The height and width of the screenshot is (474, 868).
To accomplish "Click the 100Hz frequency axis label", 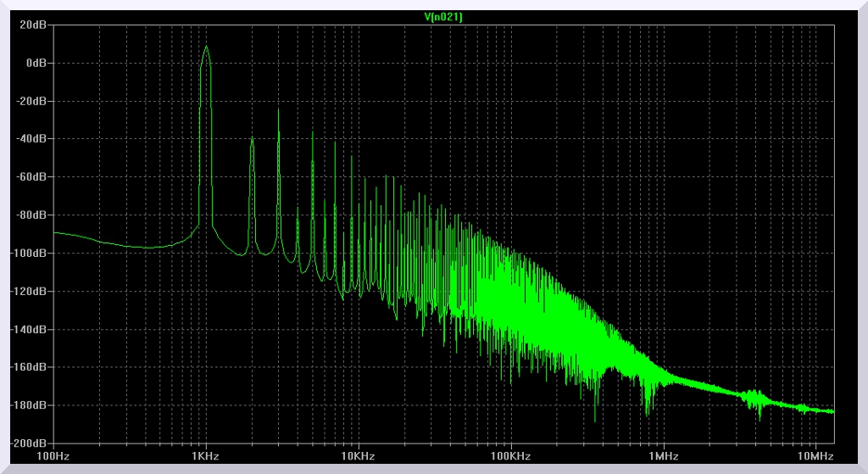I will [x=53, y=456].
